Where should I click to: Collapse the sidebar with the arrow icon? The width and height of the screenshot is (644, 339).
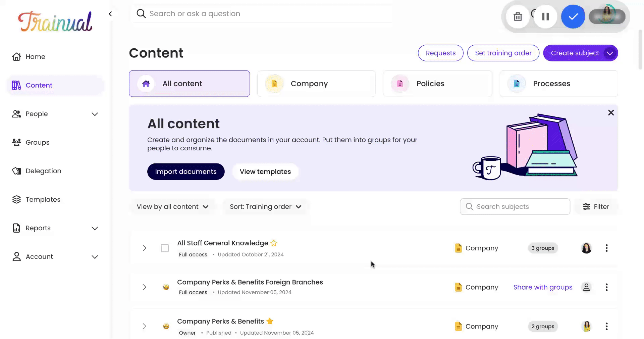click(110, 14)
